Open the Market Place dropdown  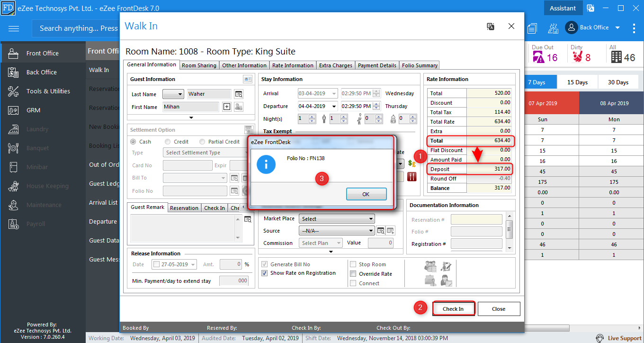point(337,219)
